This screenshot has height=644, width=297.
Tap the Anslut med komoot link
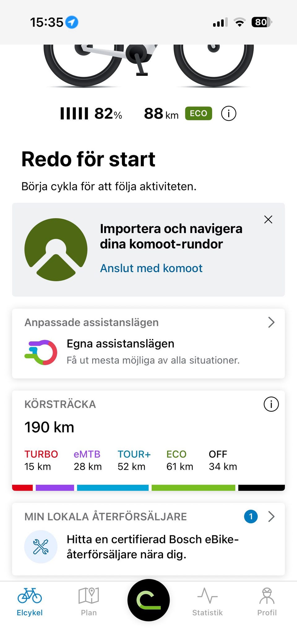tap(151, 268)
